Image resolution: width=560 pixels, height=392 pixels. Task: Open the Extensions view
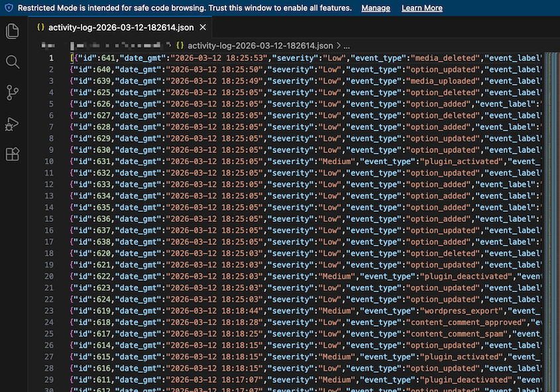tap(12, 153)
